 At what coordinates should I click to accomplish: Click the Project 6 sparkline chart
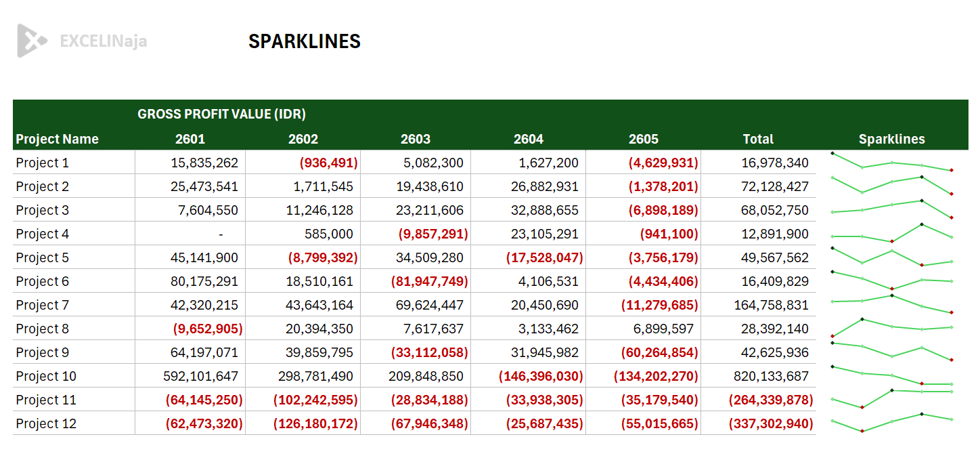pos(892,280)
